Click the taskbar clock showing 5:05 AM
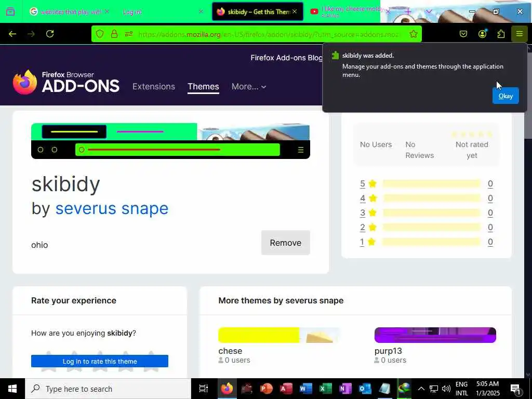This screenshot has height=399, width=532. 487,389
